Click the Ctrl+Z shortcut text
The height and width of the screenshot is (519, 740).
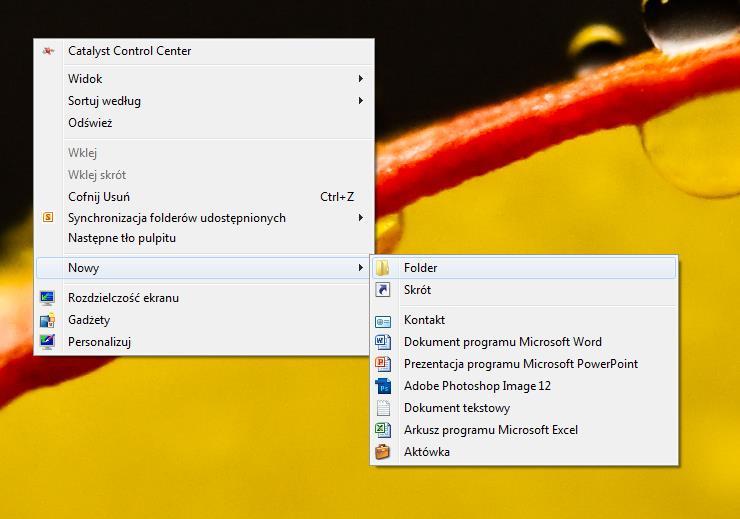[337, 197]
